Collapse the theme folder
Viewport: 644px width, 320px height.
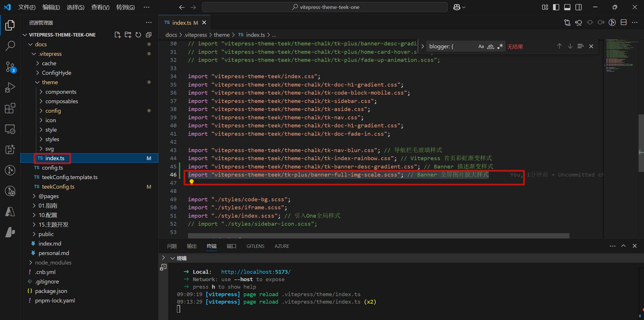pos(50,82)
